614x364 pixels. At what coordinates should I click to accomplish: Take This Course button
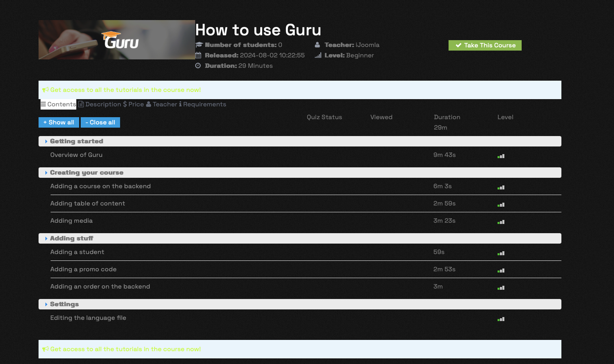[485, 45]
